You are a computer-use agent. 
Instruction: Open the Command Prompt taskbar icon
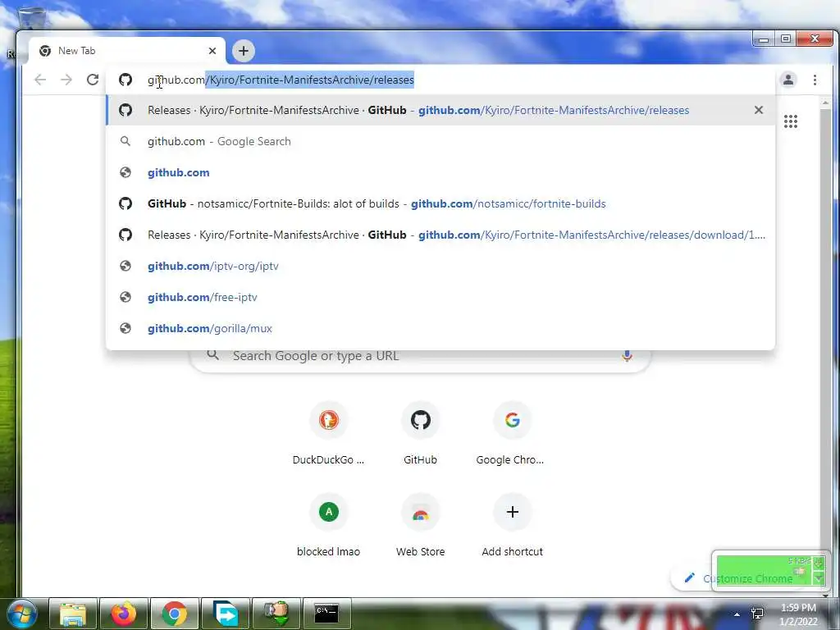[327, 614]
